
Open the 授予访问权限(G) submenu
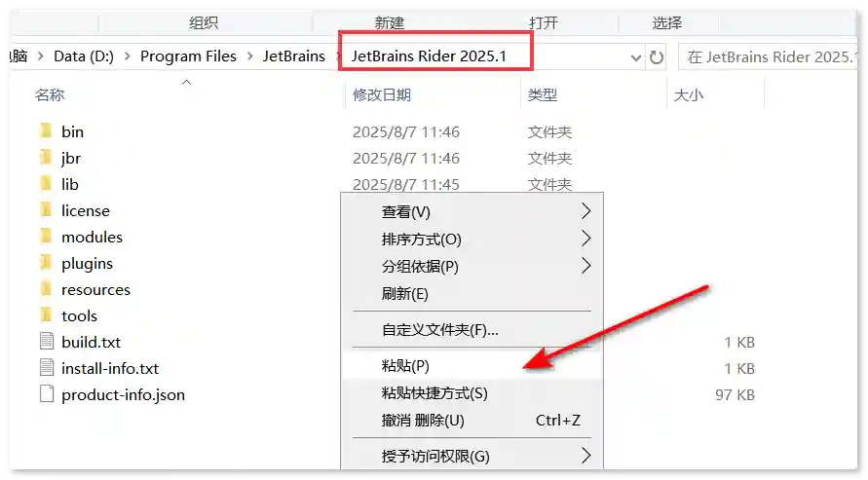point(585,456)
